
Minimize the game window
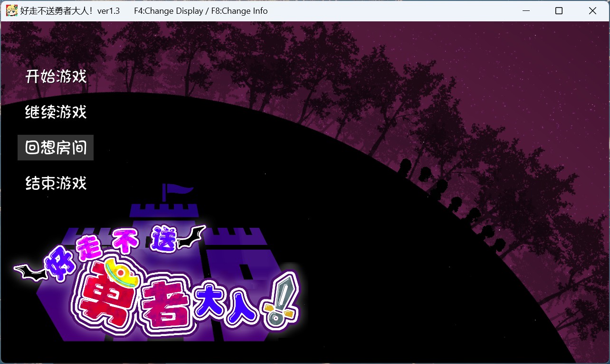(x=526, y=10)
